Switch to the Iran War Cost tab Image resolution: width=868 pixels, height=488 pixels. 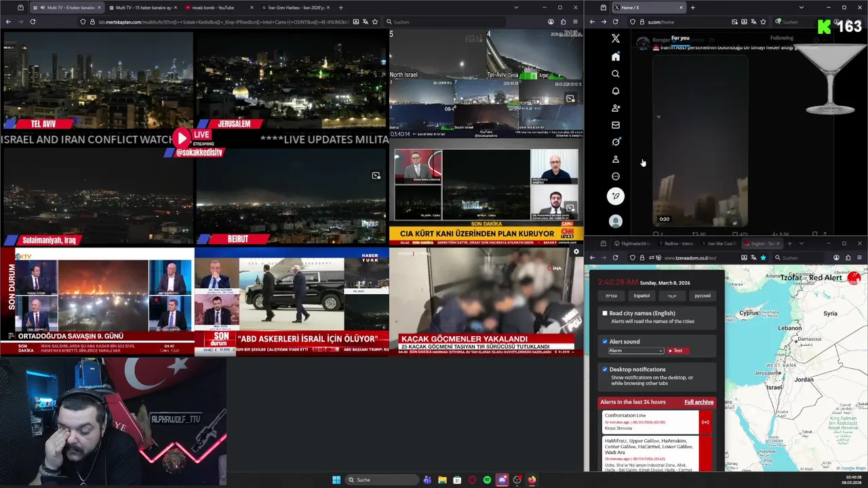719,243
